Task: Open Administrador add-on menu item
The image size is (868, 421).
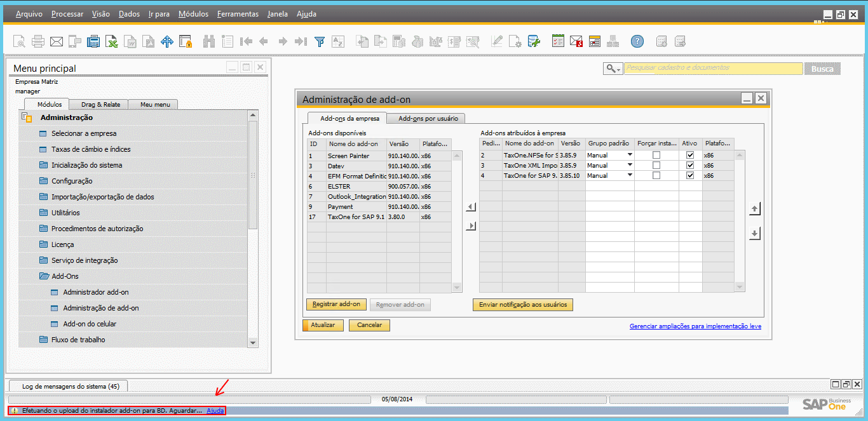Action: click(x=133, y=292)
